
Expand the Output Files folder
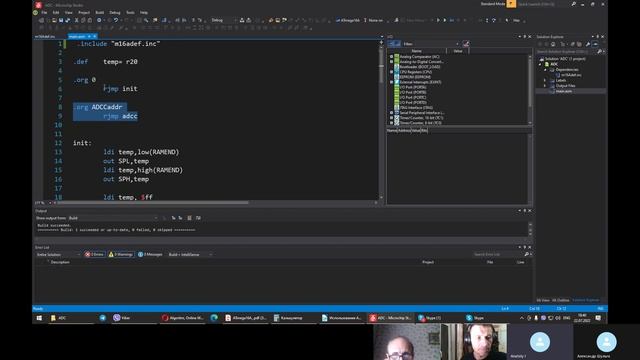pos(545,86)
